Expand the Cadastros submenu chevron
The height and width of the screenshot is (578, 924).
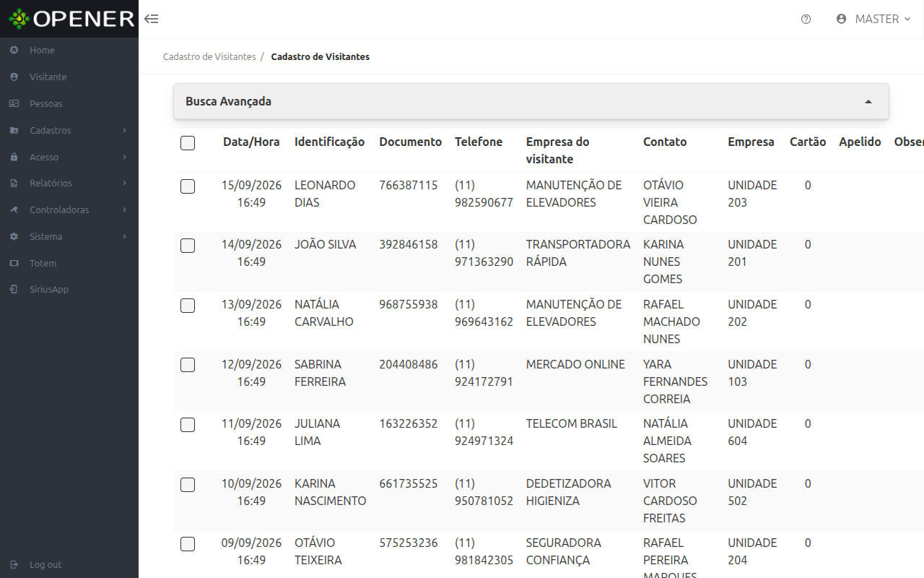pos(125,130)
